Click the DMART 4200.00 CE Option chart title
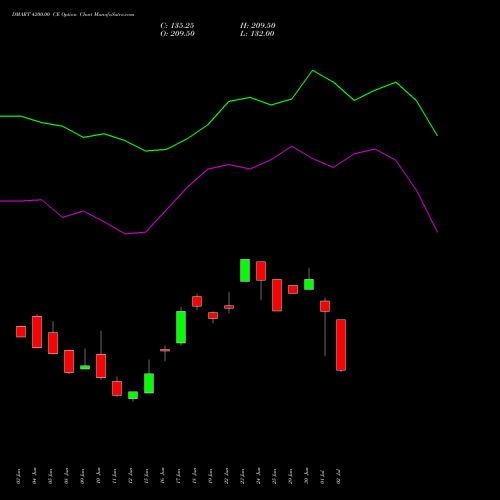 [73, 14]
